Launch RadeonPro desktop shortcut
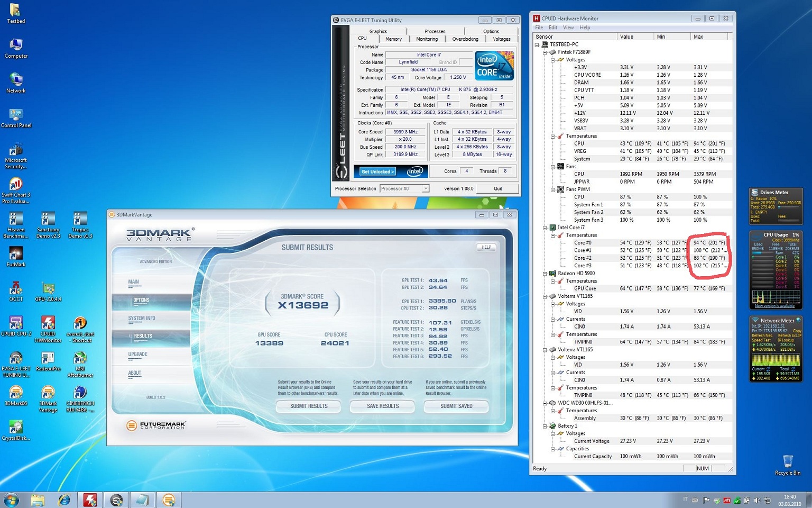Viewport: 812px width, 508px height. [48, 361]
